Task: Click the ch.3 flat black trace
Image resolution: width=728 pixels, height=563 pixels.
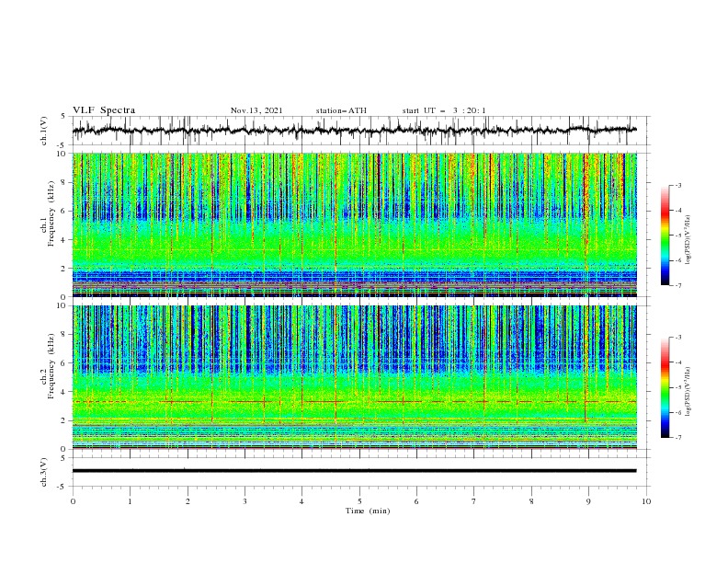Action: (355, 471)
